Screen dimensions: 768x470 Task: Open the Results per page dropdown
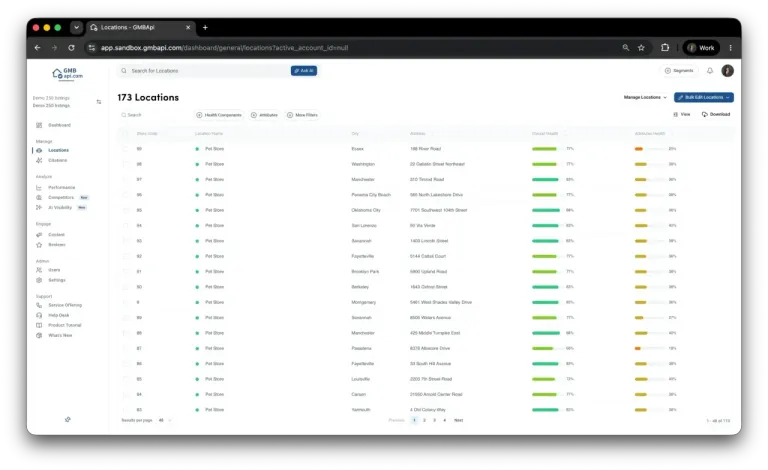coord(165,421)
